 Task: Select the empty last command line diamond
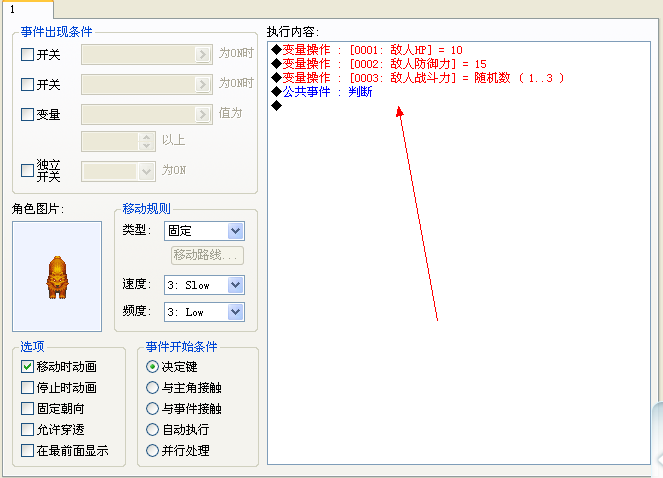click(x=277, y=105)
